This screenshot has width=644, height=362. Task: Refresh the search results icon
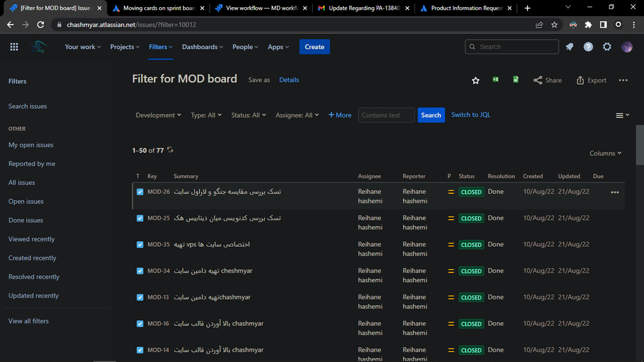(x=170, y=150)
